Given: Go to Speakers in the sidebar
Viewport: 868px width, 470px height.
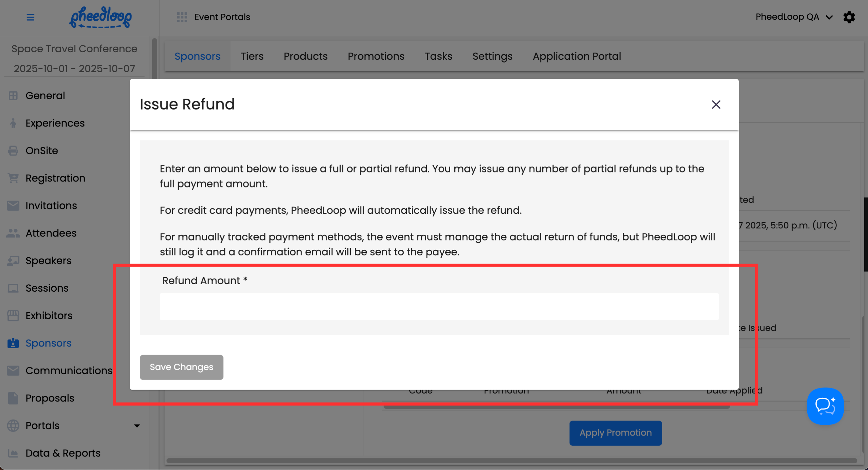Looking at the screenshot, I should pyautogui.click(x=49, y=261).
